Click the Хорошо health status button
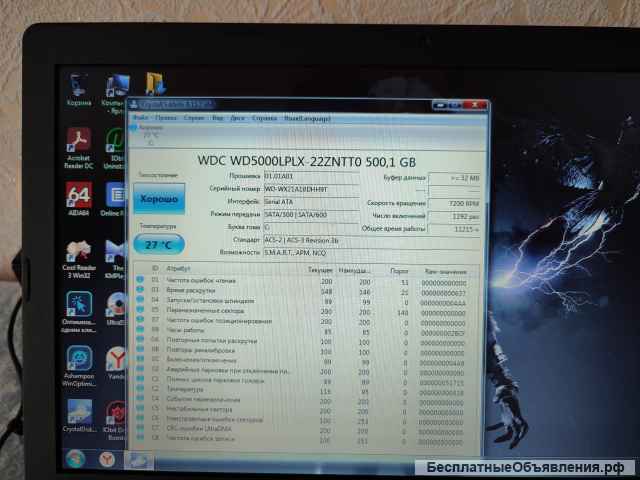This screenshot has height=480, width=640. click(157, 199)
